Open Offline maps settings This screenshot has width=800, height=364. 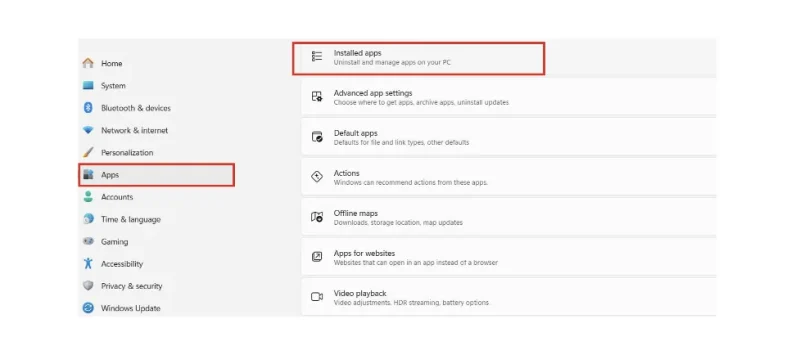(509, 217)
